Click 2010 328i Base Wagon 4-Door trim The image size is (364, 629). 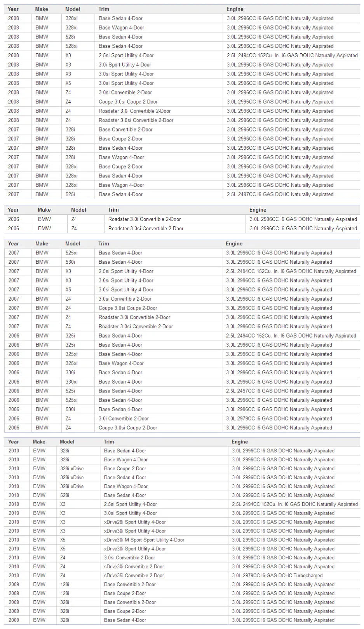pos(126,460)
